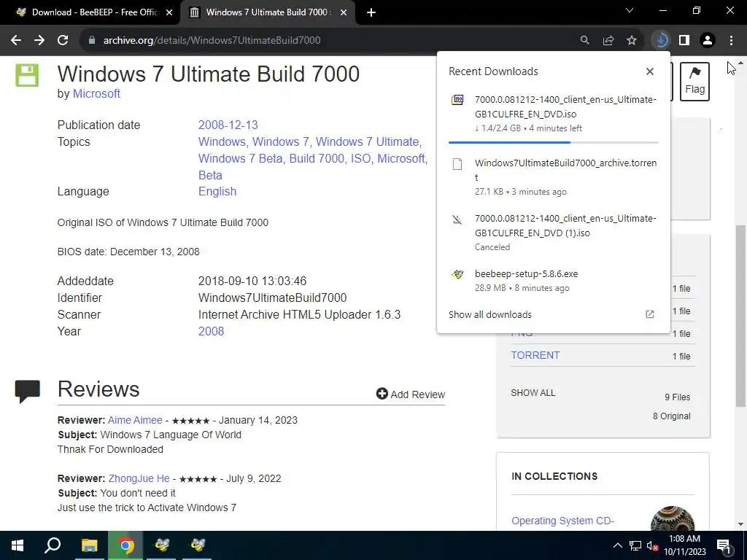Bookmark this page with the star icon
The width and height of the screenshot is (747, 560).
click(x=632, y=41)
